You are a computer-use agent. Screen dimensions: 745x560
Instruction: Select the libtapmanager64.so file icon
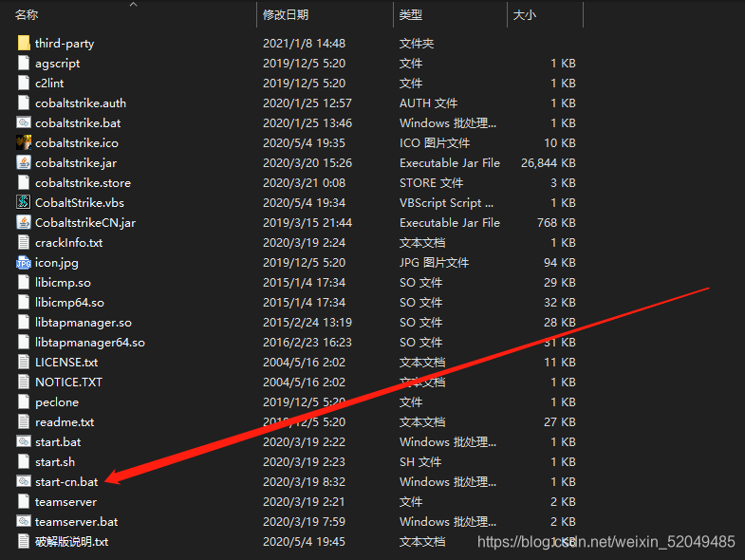point(24,343)
